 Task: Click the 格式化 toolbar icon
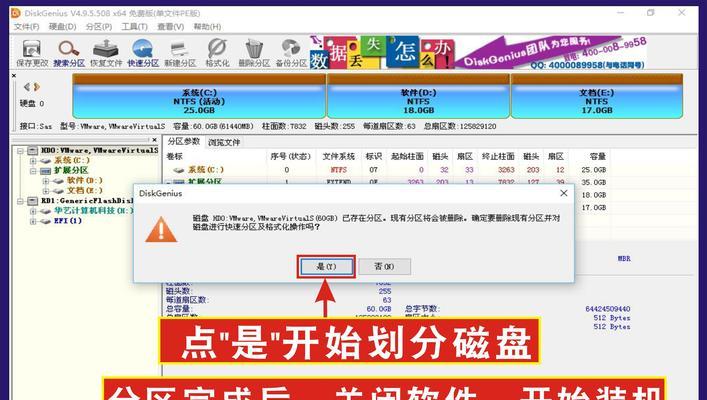pos(217,53)
